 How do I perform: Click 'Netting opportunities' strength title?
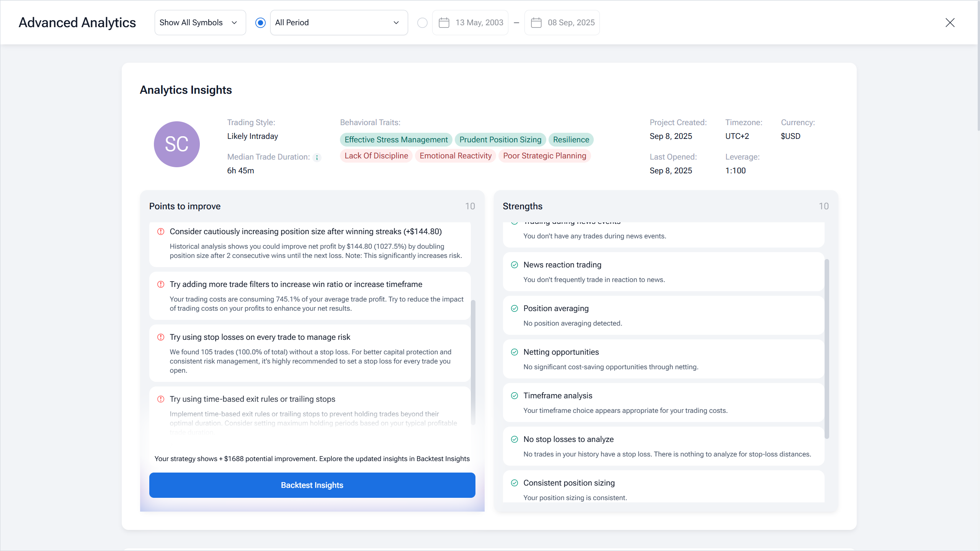coord(561,352)
